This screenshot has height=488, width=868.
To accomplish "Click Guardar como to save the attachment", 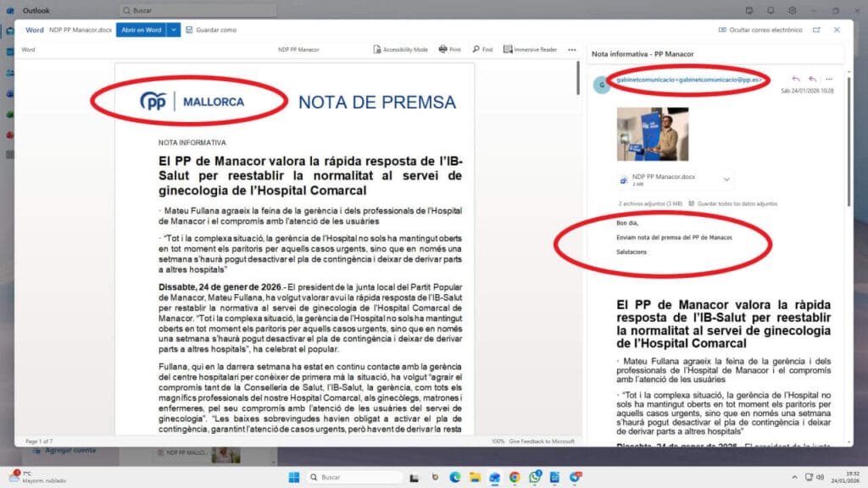I will point(210,30).
